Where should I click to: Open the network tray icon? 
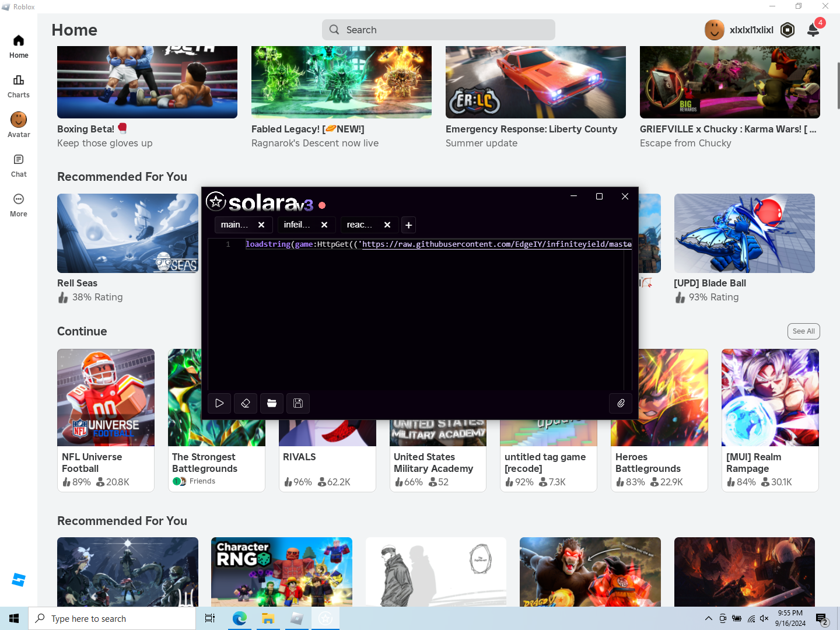pos(751,618)
